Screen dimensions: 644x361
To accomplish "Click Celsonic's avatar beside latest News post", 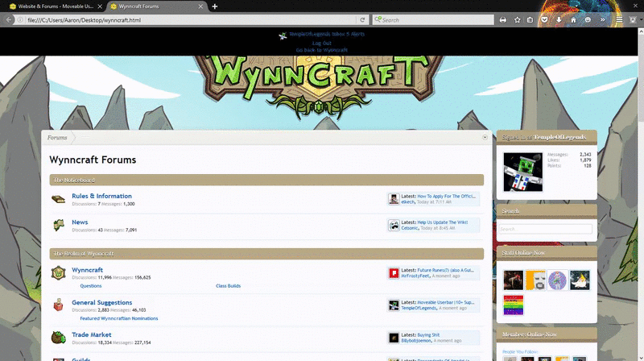I will [x=394, y=226].
